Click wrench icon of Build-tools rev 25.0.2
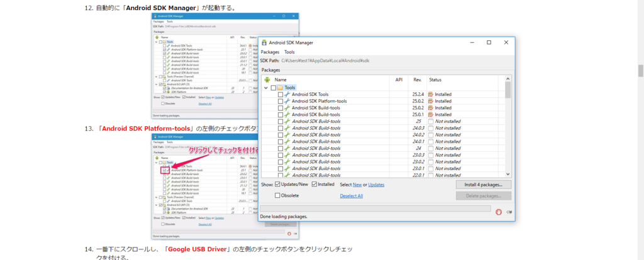Screen dimensions: 644x260 click(287, 108)
